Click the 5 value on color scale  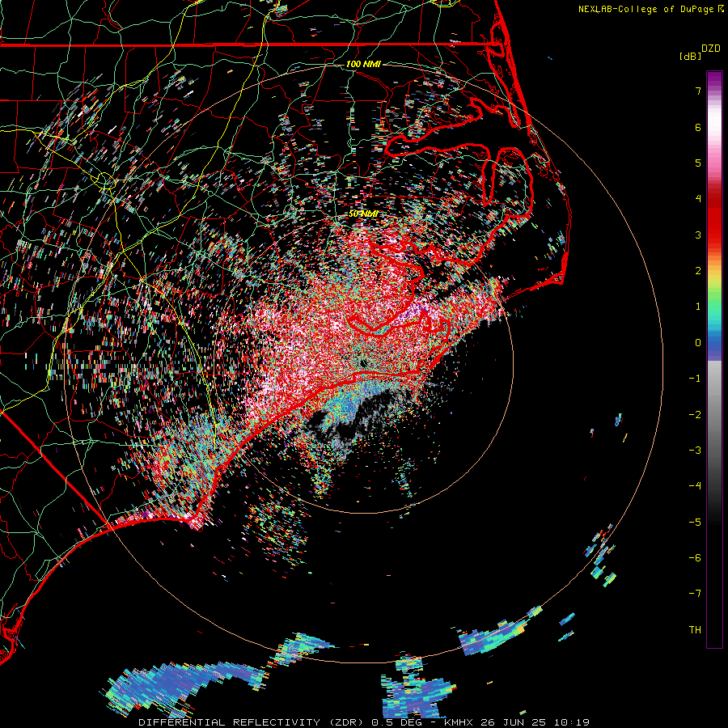[698, 163]
